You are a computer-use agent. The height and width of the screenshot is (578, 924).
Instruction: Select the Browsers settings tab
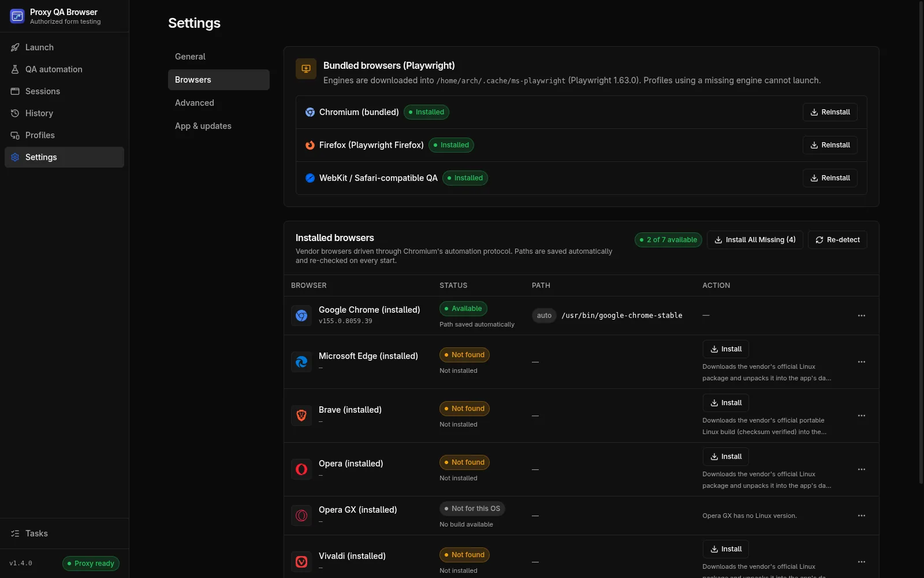coord(218,80)
